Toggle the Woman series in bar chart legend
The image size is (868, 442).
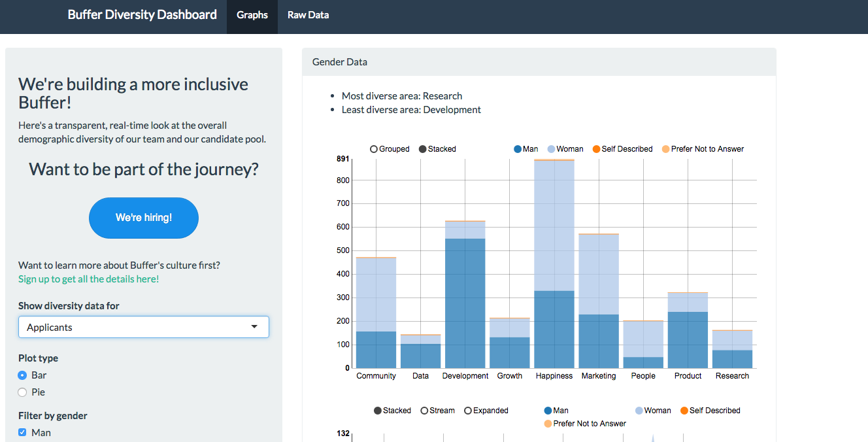(x=566, y=149)
